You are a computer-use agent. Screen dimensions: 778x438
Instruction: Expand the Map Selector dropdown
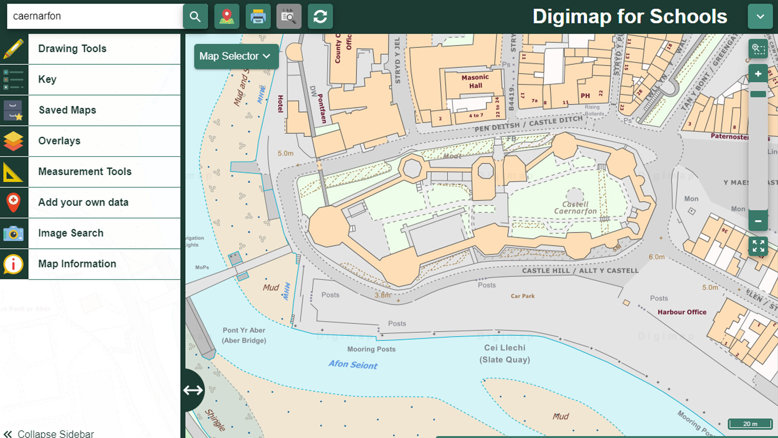(x=236, y=56)
